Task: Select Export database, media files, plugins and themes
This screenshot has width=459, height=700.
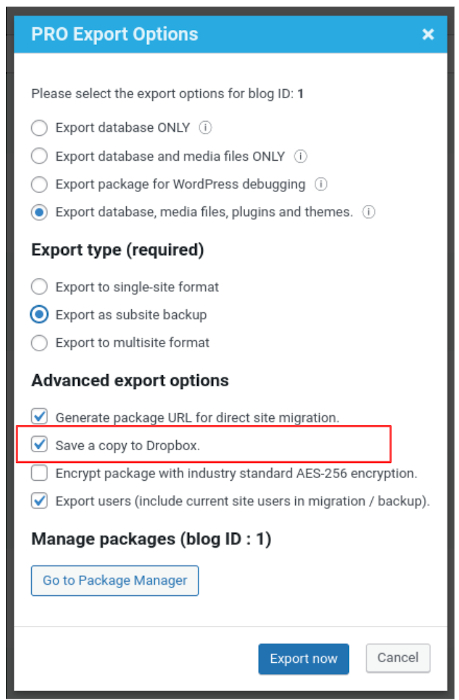Action: pyautogui.click(x=39, y=212)
